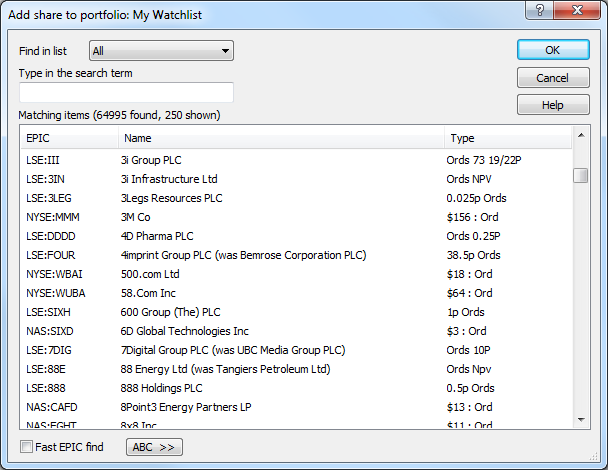Select the 6D Global Technologies Inc row
Viewport: 608px width, 470px height.
pos(296,331)
